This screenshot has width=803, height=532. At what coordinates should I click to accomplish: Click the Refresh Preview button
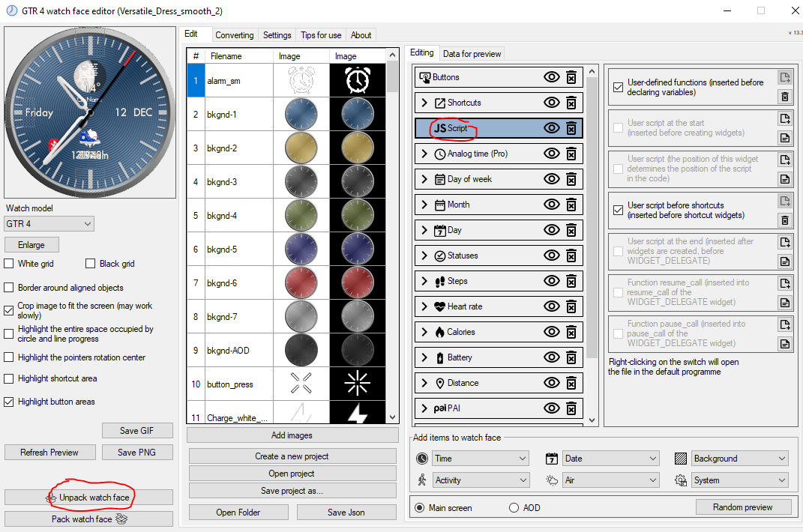pos(49,453)
